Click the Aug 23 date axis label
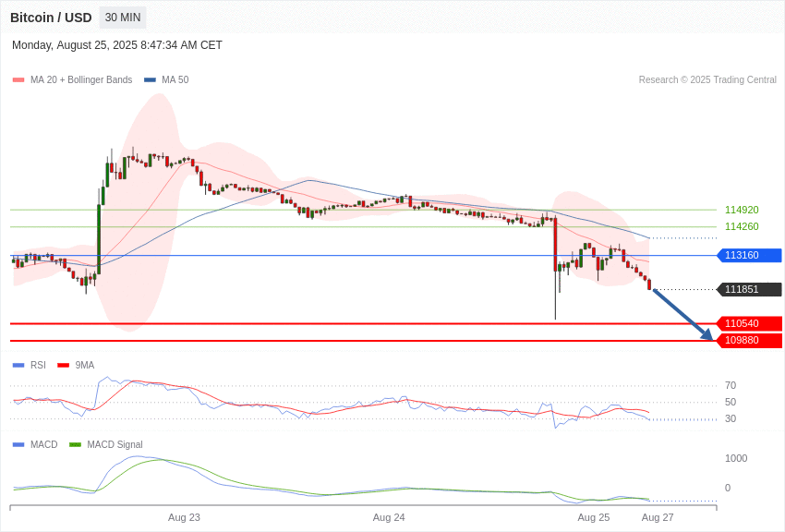 184,517
